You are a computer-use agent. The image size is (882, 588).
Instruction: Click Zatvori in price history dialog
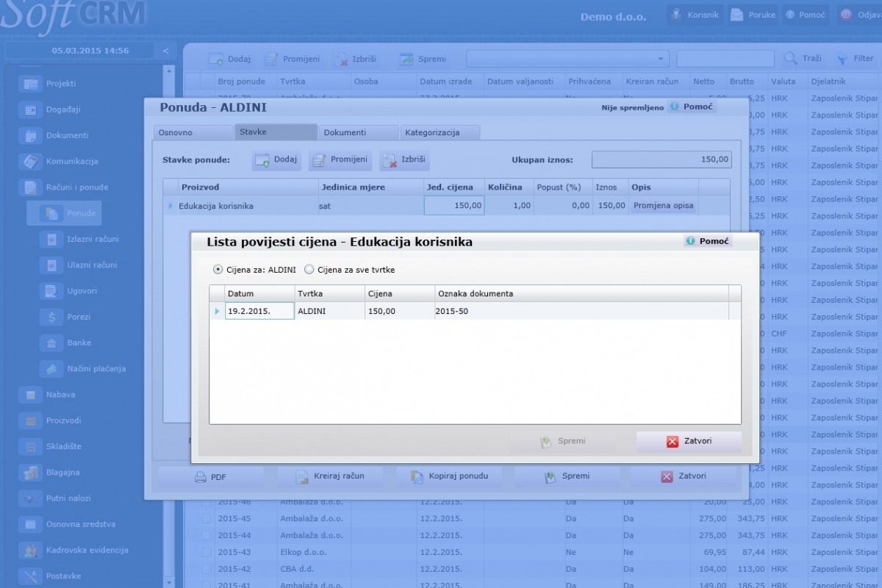click(x=689, y=442)
